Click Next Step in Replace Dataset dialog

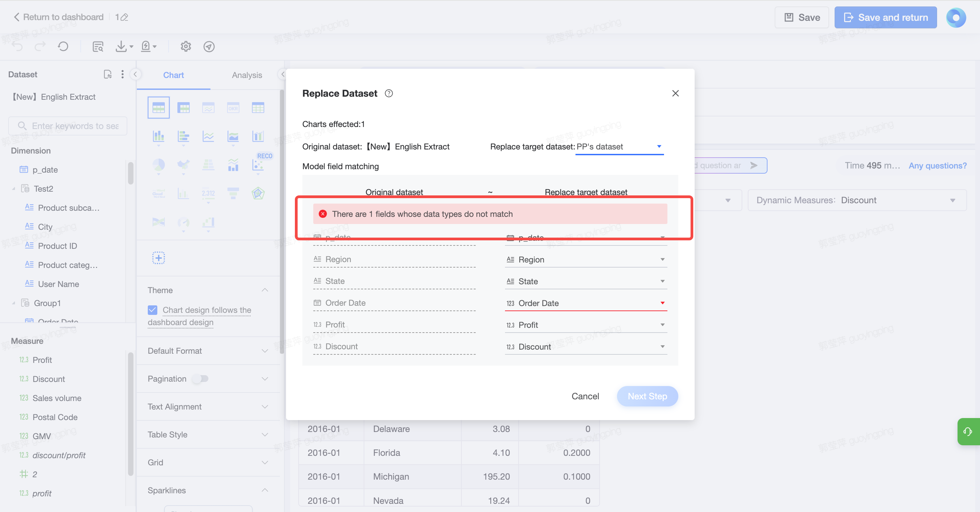647,396
